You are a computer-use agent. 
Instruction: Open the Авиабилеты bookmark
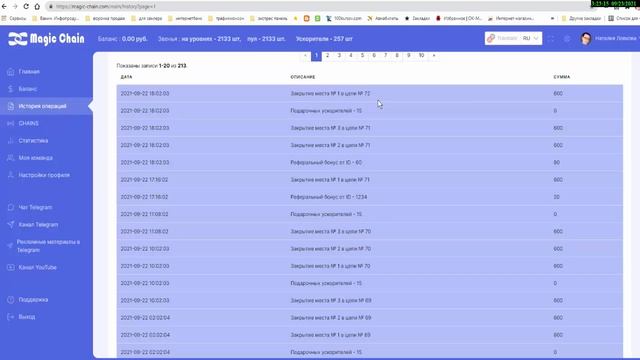(x=383, y=18)
